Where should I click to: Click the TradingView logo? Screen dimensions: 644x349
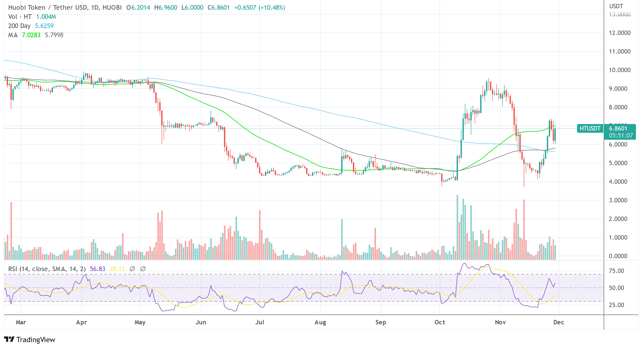(29, 339)
